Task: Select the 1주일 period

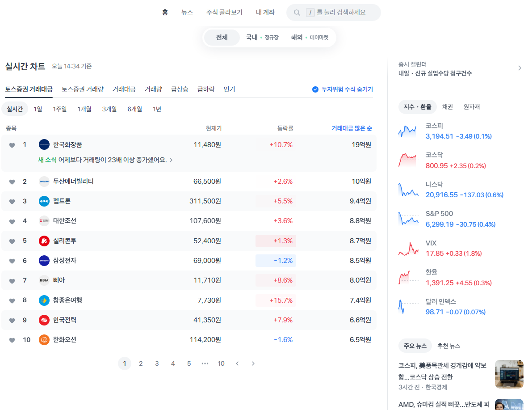Action: [60, 109]
